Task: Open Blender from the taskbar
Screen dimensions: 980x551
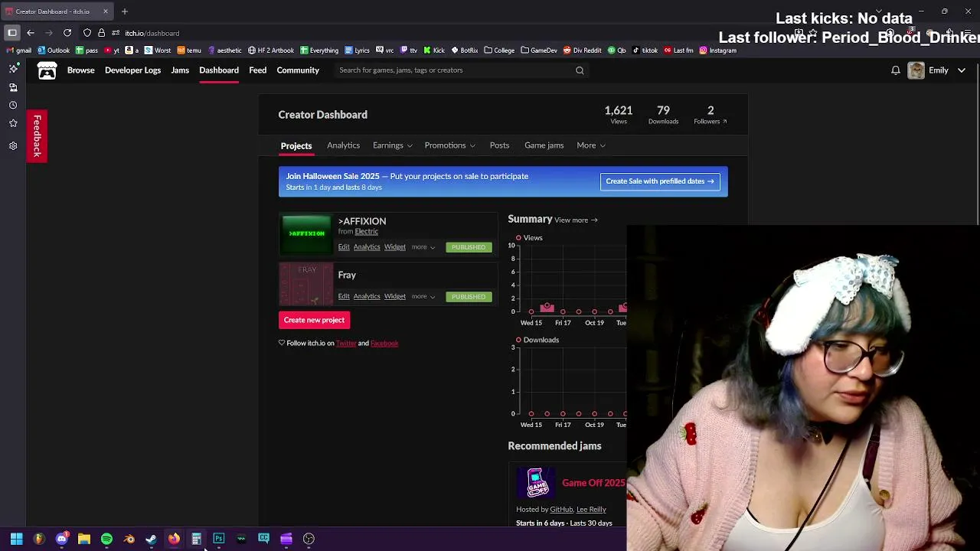Action: [x=129, y=539]
